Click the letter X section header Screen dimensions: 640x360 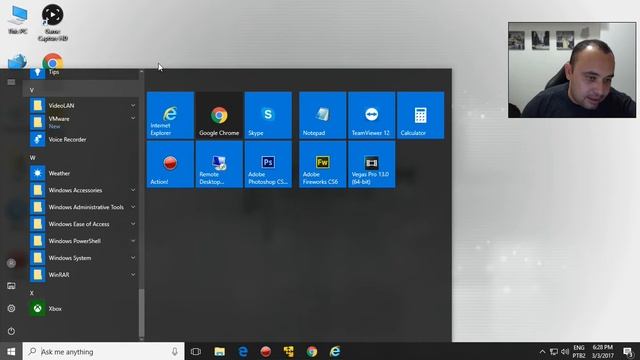[x=32, y=293]
